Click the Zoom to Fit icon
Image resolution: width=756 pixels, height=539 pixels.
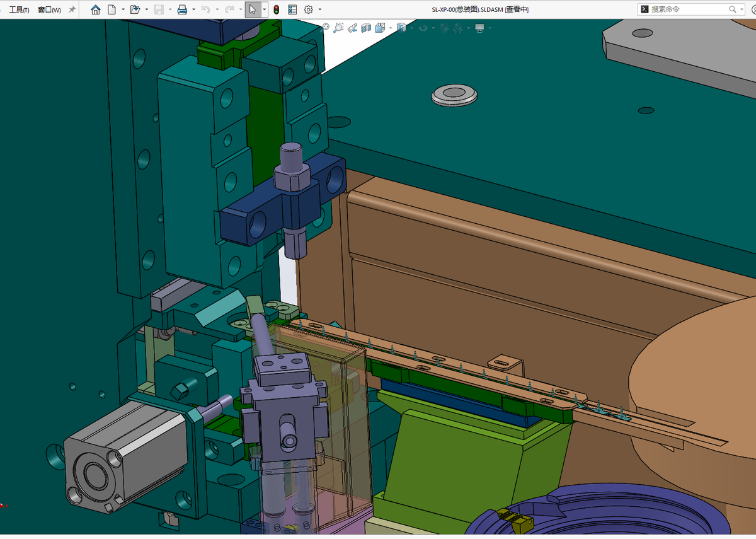click(326, 27)
